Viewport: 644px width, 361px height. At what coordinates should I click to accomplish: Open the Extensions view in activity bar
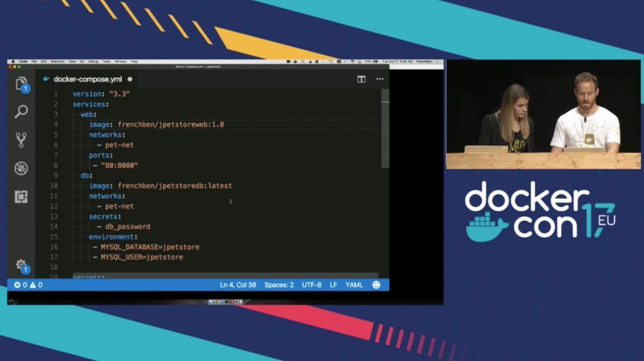point(21,197)
